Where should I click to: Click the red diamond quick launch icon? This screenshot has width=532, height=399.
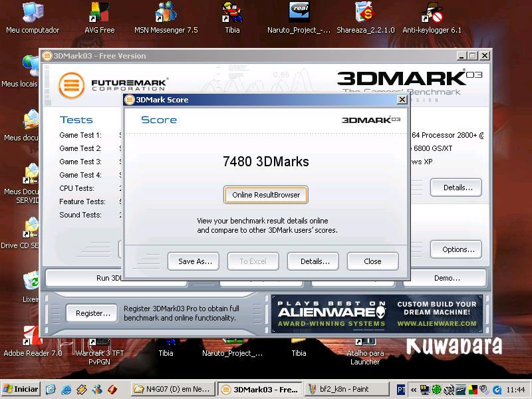point(112,389)
